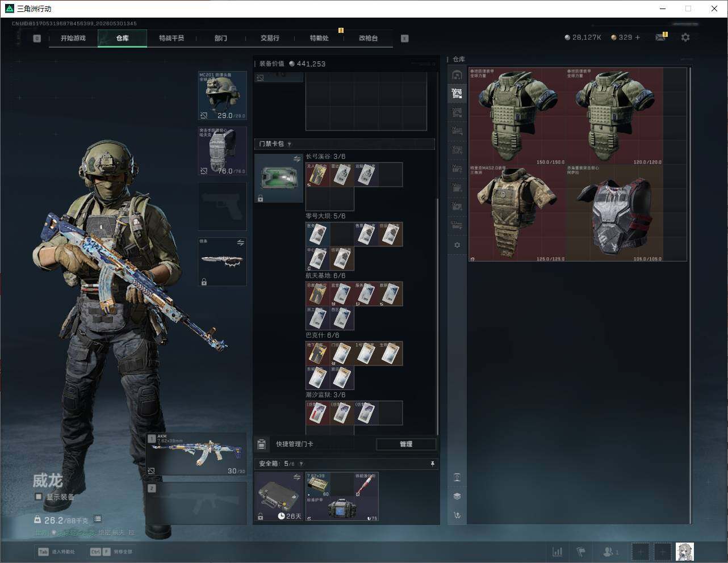
Task: Select the armor with 120.0/120.0 durability
Action: pos(614,116)
